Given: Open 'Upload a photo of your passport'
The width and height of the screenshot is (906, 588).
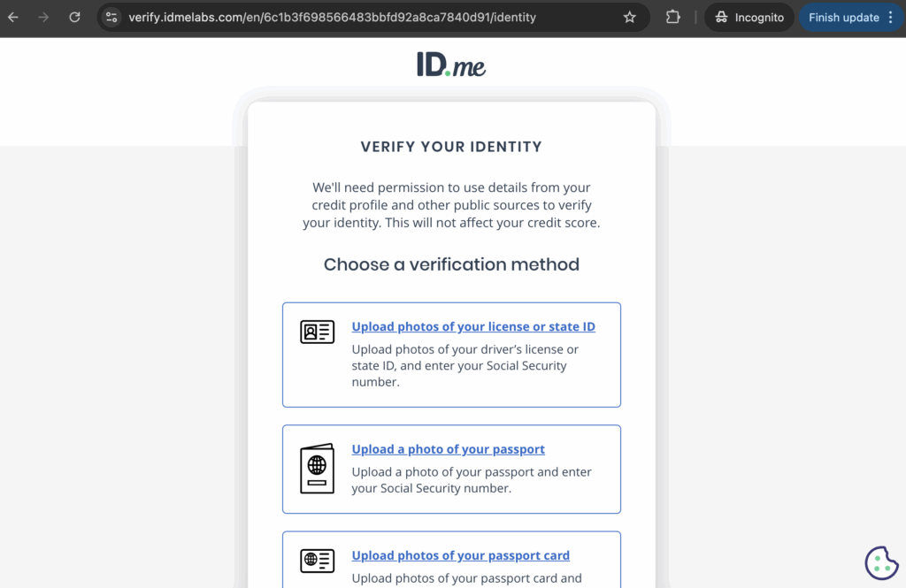Looking at the screenshot, I should tap(448, 449).
